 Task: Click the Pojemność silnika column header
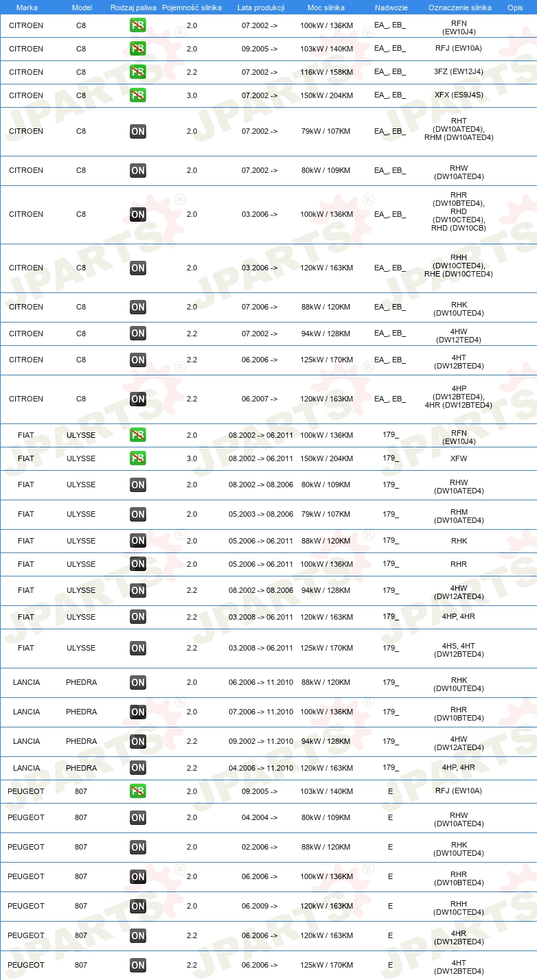pos(192,8)
